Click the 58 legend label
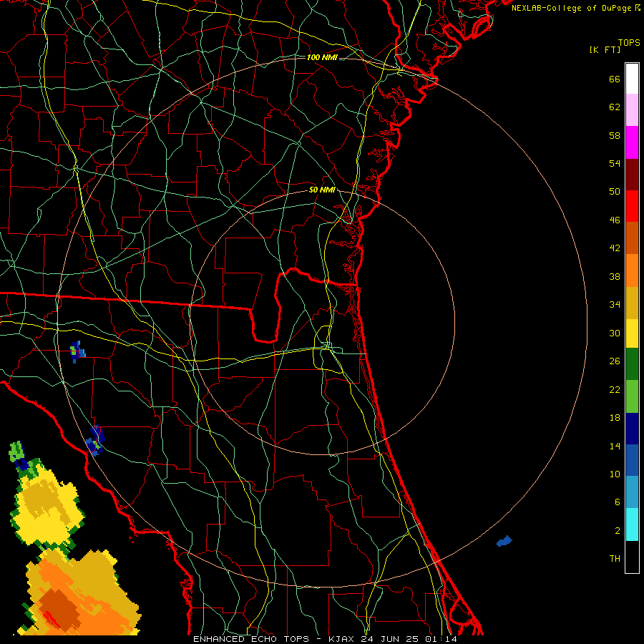 [615, 135]
